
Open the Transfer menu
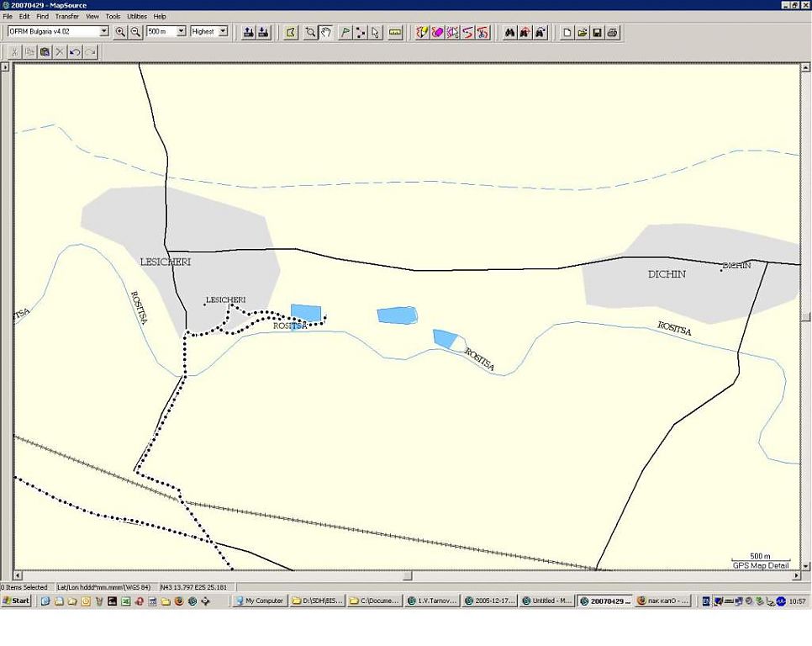[66, 16]
